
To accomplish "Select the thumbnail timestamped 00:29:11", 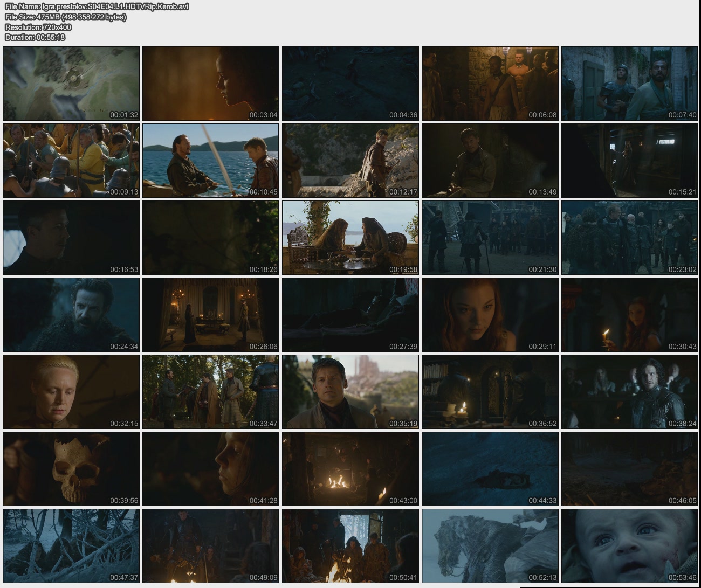I will click(490, 315).
